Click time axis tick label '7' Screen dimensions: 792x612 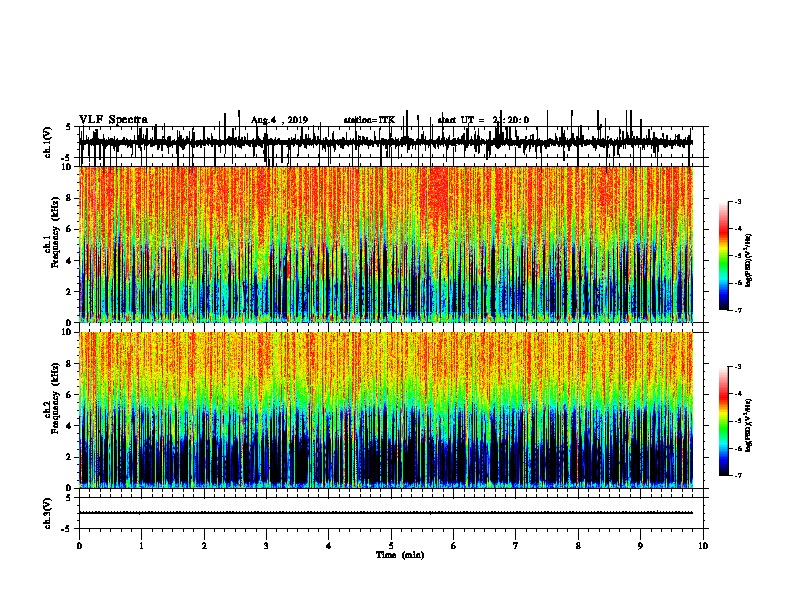516,546
